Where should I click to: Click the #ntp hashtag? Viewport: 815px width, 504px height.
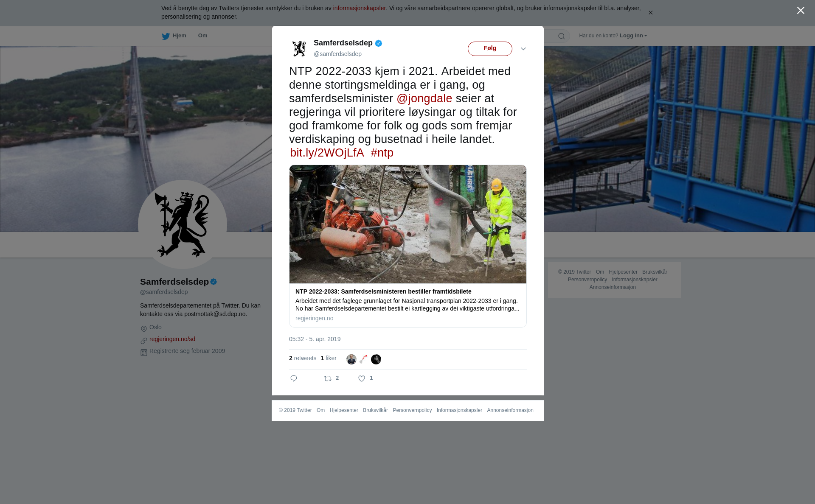pos(382,153)
